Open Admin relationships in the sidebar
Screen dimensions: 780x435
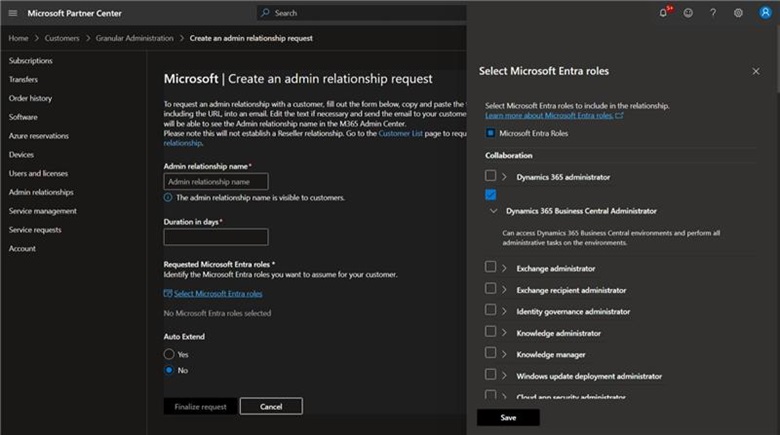click(x=41, y=192)
